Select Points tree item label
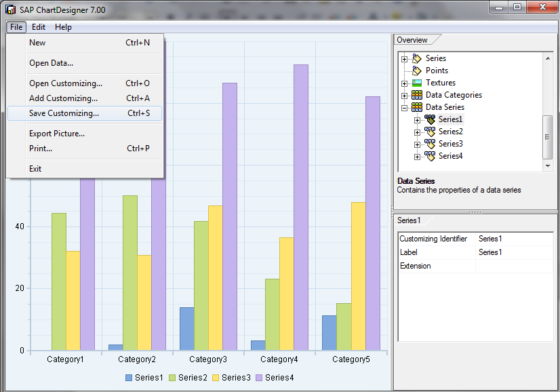The height and width of the screenshot is (392, 560). 437,71
